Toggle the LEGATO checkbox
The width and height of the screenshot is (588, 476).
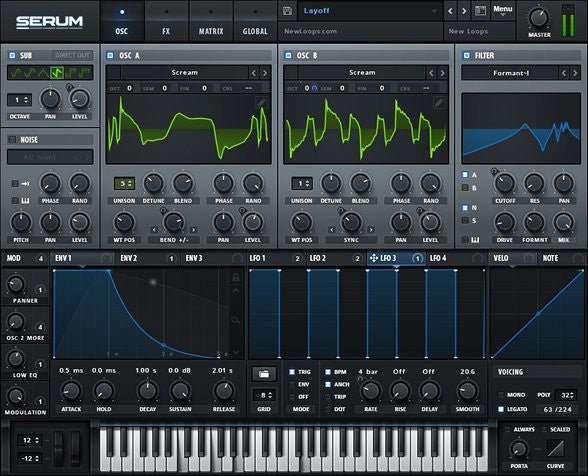pyautogui.click(x=501, y=409)
